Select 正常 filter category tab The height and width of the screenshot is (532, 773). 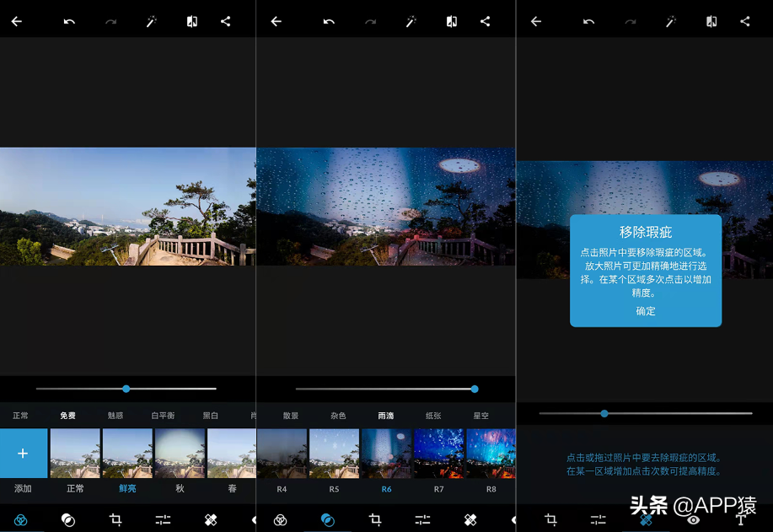[21, 416]
